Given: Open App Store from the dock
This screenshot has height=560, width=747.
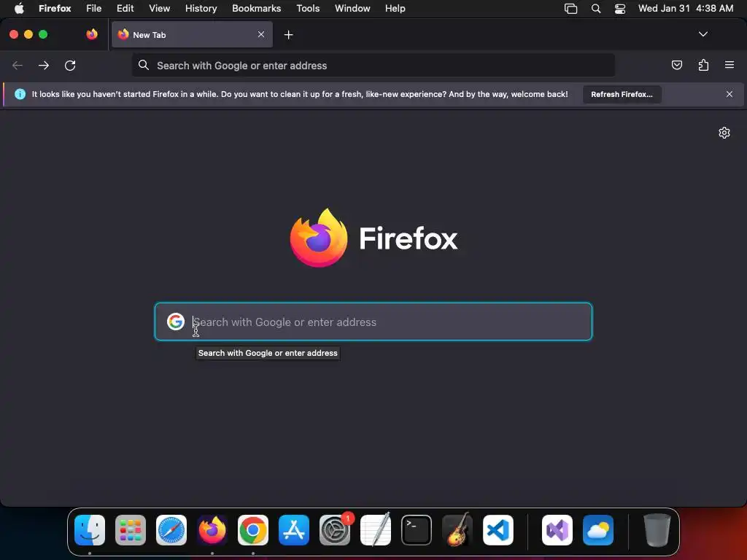Looking at the screenshot, I should (294, 530).
